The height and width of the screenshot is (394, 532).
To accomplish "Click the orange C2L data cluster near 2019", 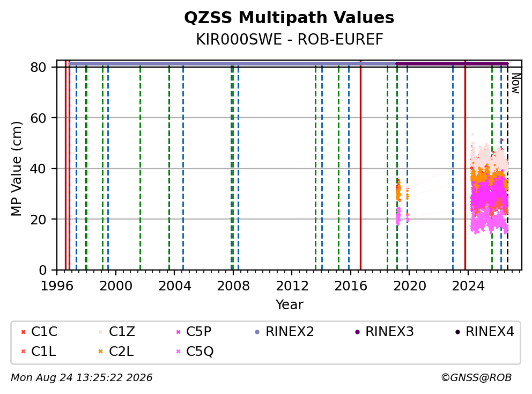I will (398, 191).
